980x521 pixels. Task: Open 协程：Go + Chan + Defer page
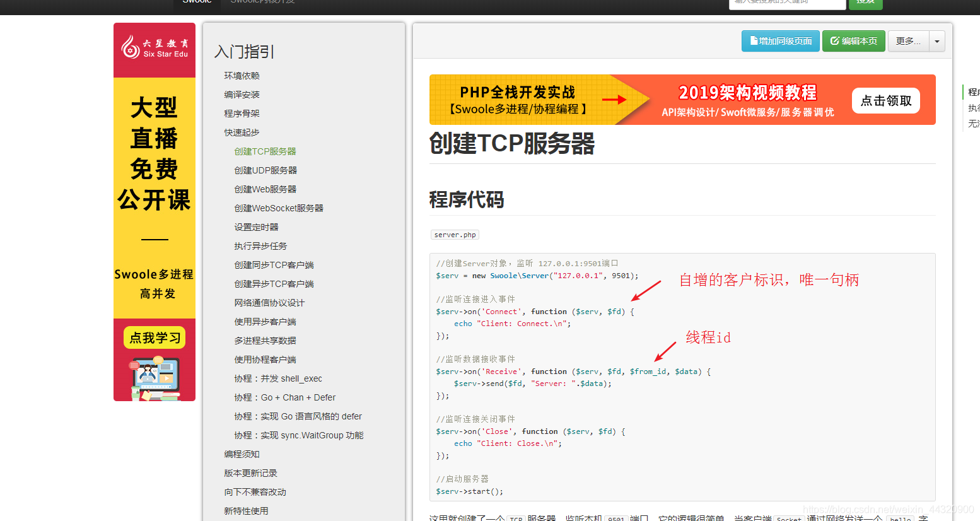pyautogui.click(x=284, y=397)
